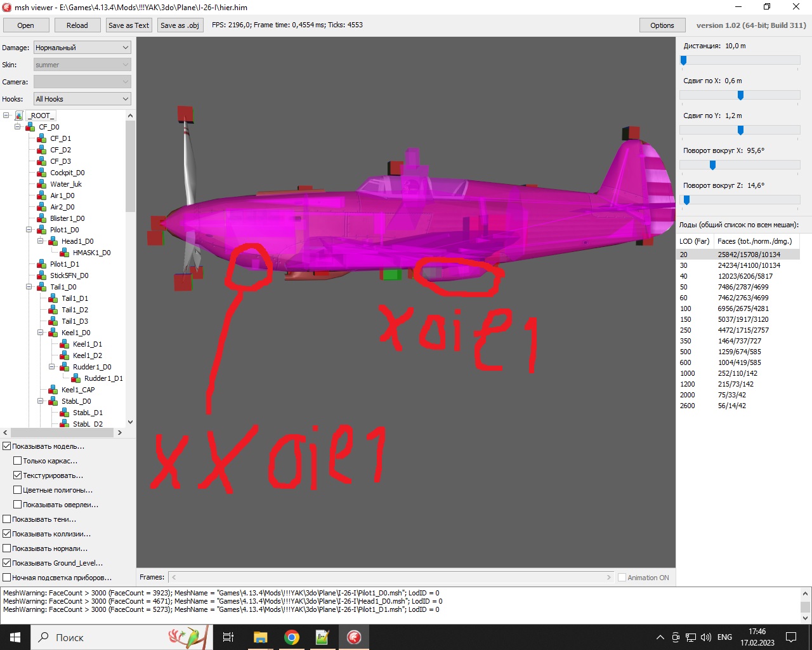Open the Skin dropdown

coord(82,65)
